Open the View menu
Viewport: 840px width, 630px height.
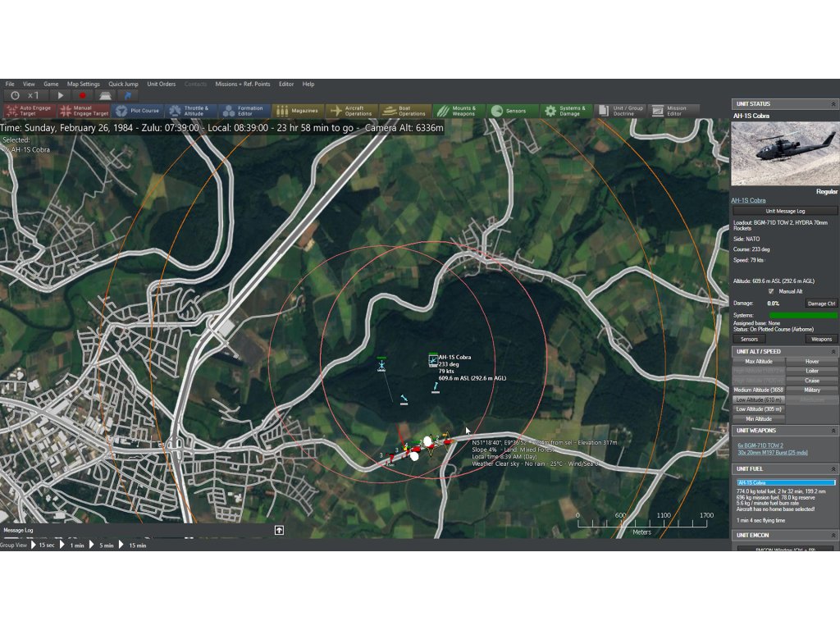29,84
